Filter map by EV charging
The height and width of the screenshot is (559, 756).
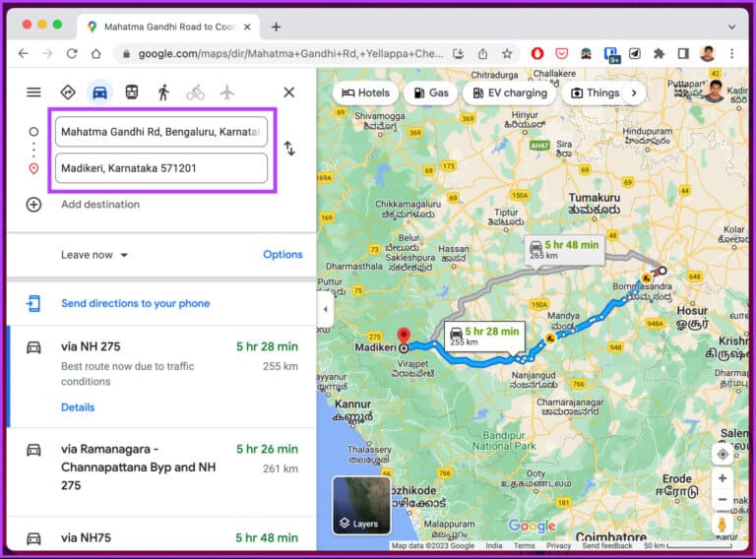[x=510, y=93]
